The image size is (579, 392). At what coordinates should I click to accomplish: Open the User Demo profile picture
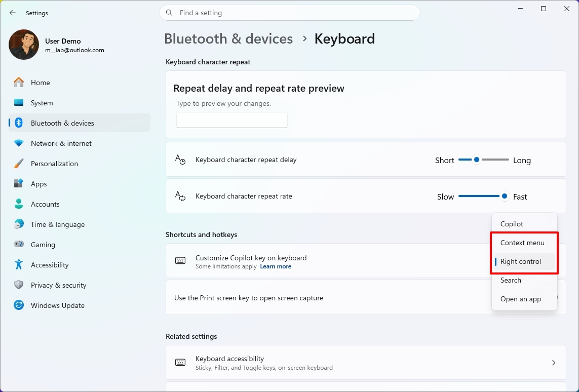24,45
